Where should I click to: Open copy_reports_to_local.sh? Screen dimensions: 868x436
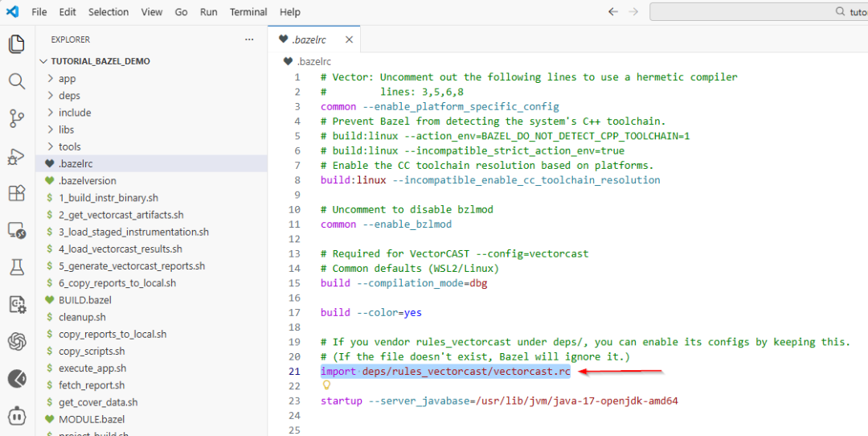click(151, 334)
